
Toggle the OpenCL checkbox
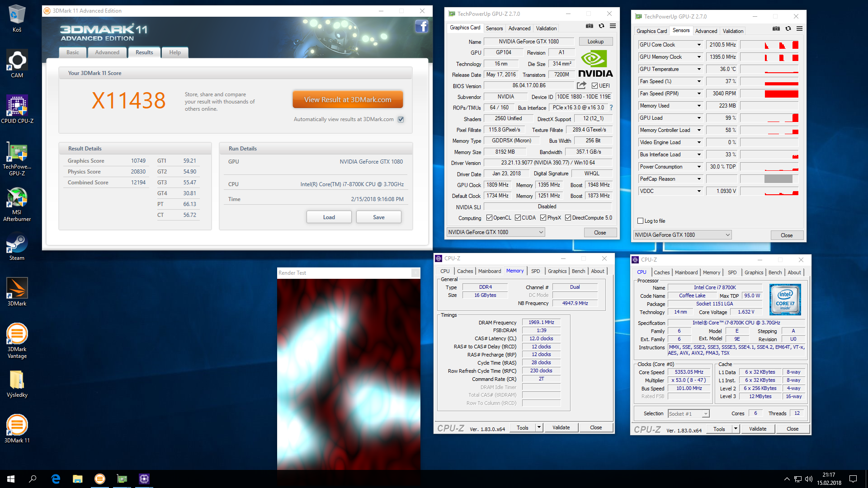tap(489, 218)
